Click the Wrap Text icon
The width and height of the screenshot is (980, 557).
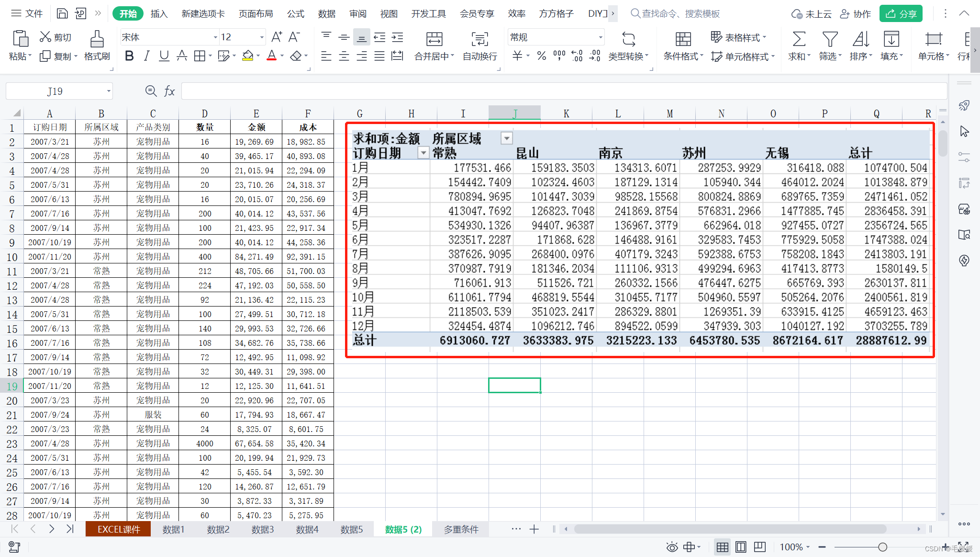tap(479, 39)
